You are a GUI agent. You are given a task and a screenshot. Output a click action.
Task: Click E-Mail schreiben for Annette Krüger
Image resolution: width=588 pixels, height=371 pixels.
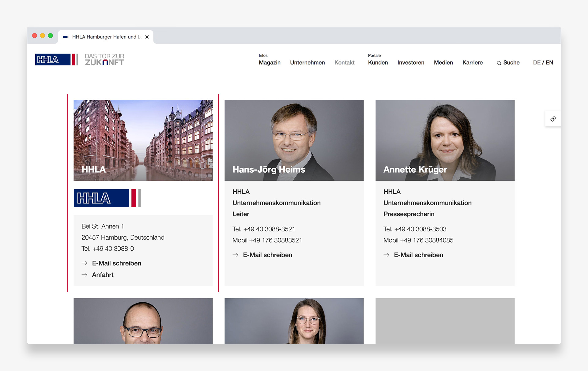tap(418, 255)
